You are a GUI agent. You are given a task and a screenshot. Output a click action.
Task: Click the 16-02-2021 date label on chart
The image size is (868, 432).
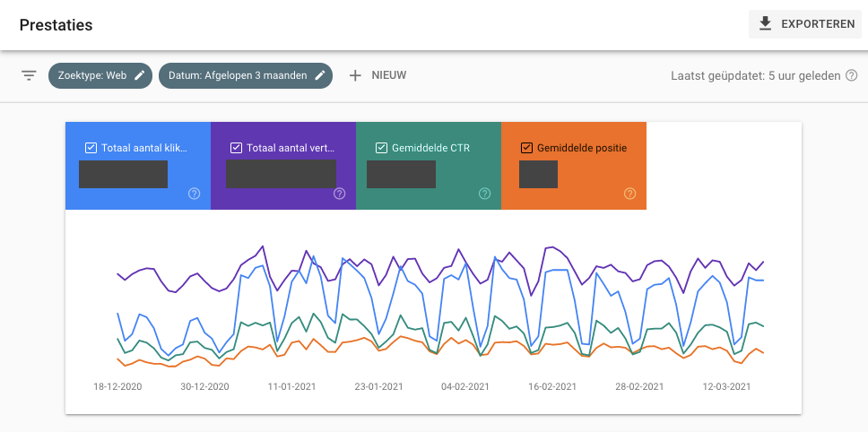point(552,386)
